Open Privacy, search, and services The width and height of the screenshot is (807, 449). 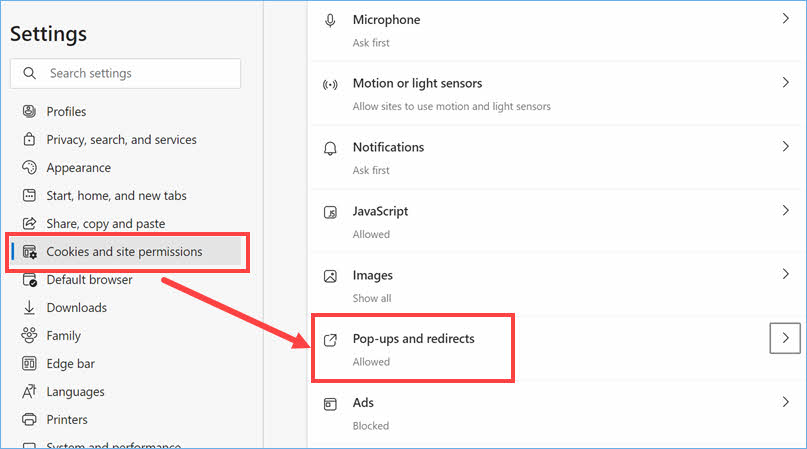121,140
